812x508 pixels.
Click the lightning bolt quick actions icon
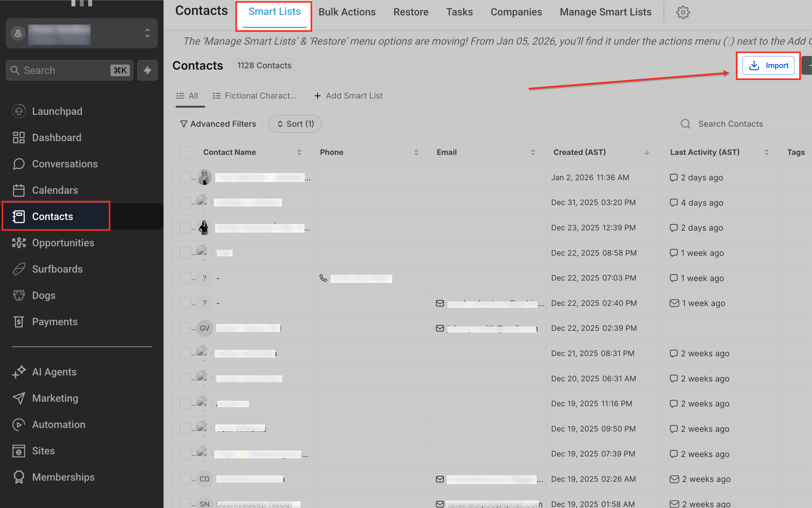pos(147,70)
